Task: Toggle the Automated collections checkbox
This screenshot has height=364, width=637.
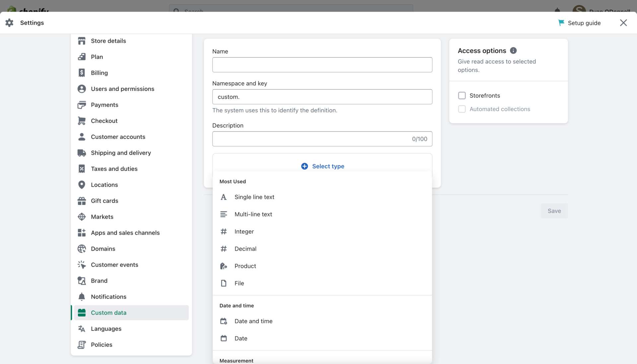Action: pos(462,109)
